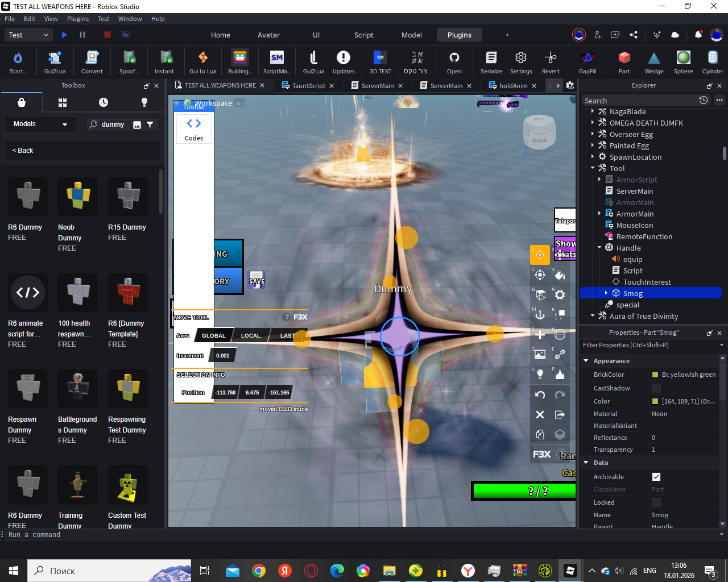
Task: Toggle the CastShadow checkbox
Action: point(656,388)
